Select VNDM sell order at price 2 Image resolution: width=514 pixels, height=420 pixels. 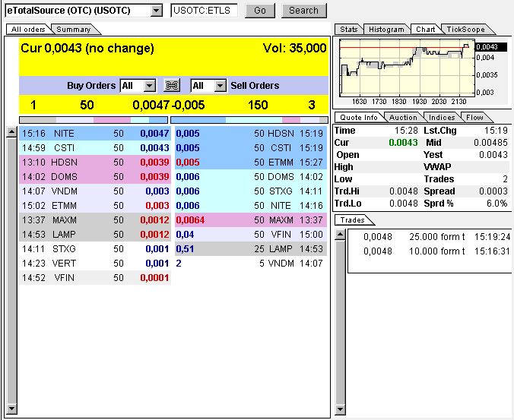point(251,264)
